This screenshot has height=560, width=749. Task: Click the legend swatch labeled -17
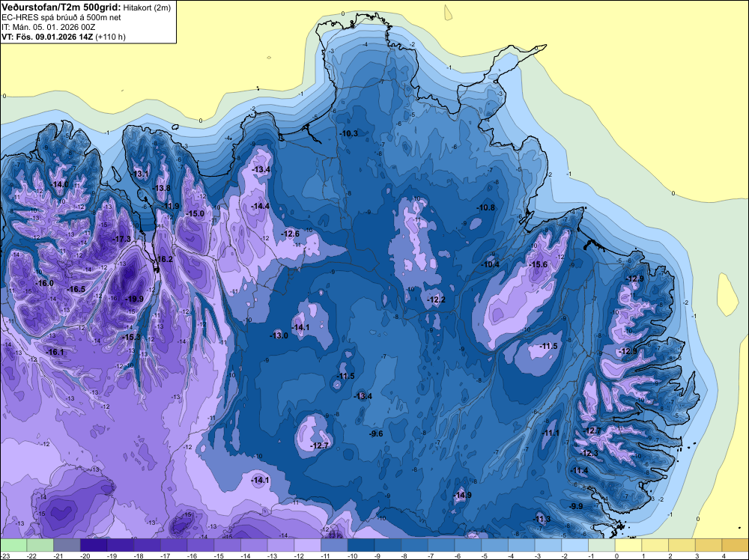click(x=174, y=545)
